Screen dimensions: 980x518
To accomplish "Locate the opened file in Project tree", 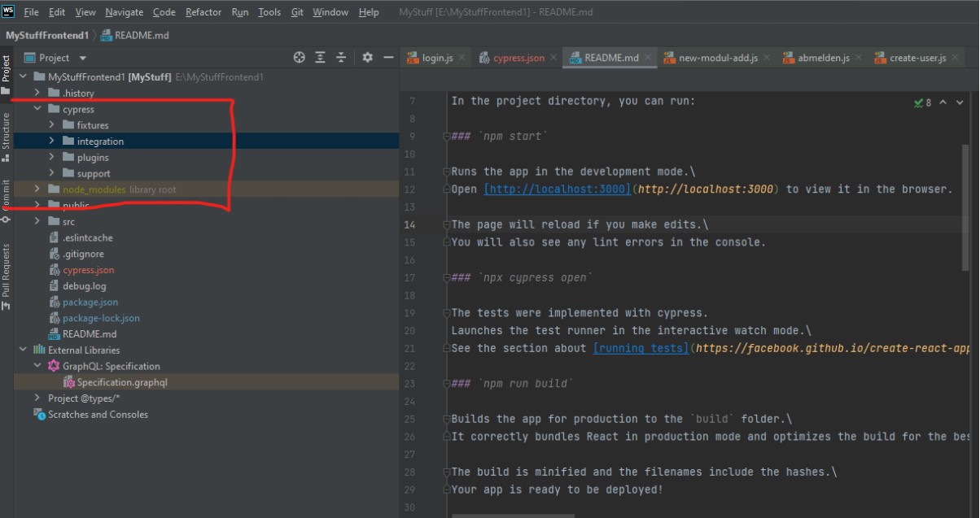I will pos(300,58).
